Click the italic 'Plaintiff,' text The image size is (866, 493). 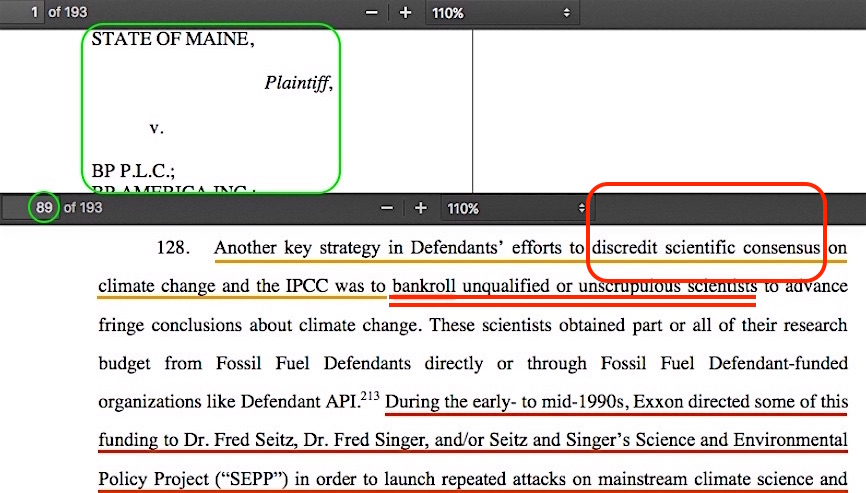(298, 84)
